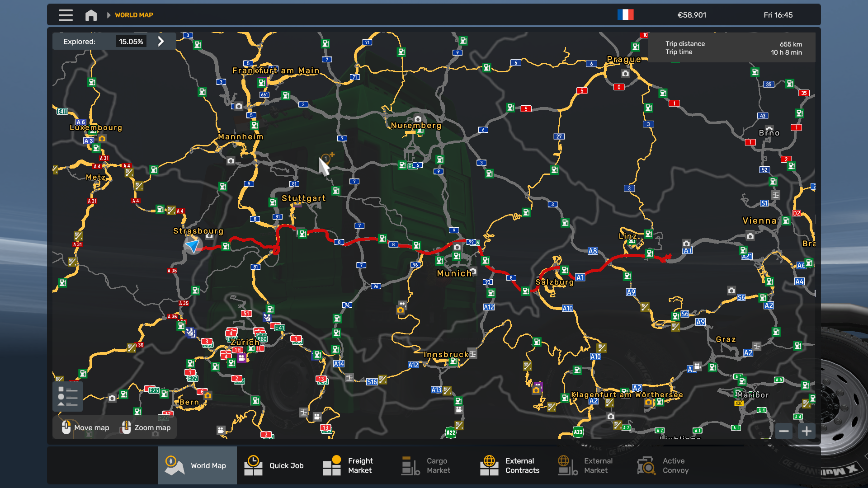Viewport: 868px width, 488px height.
Task: Click the Salzburg city label
Action: pyautogui.click(x=555, y=282)
